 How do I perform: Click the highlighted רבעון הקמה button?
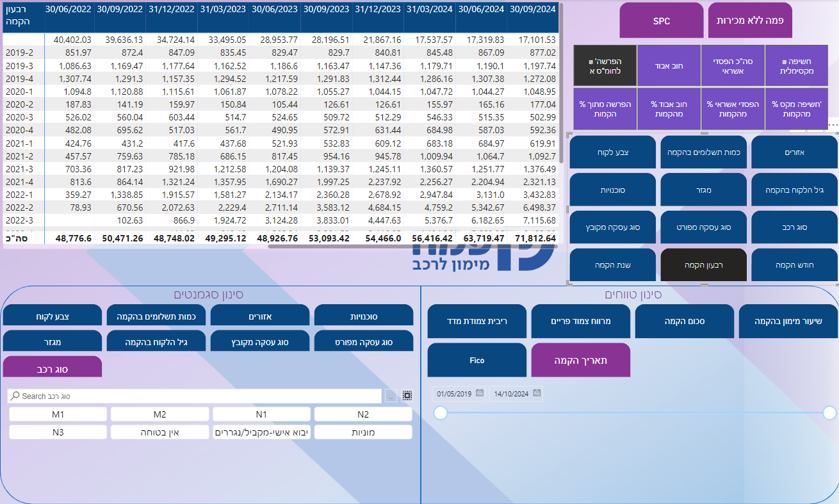point(704,264)
